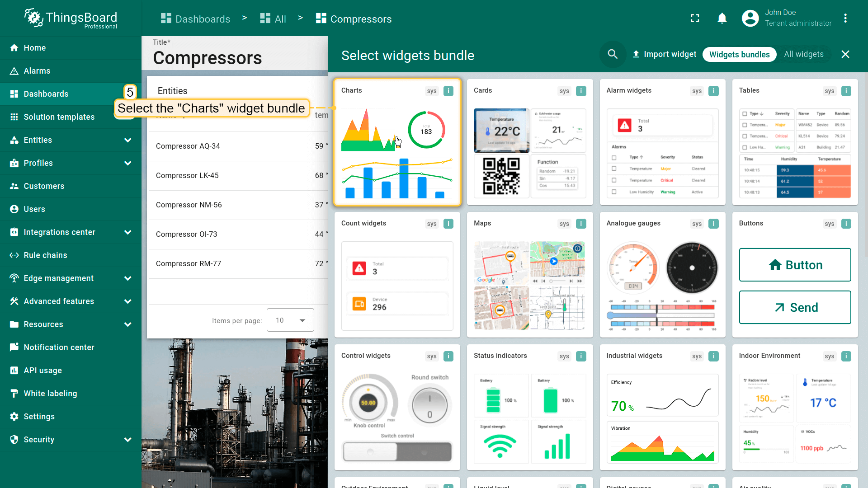Click the Import widget button
868x488 pixels.
[664, 54]
